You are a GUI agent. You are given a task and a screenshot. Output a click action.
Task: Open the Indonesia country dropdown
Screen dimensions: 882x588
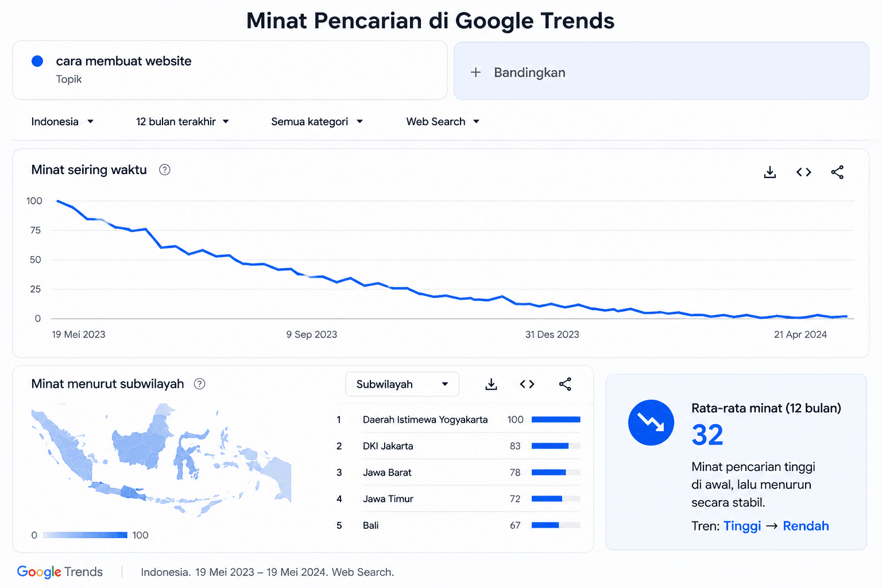click(x=63, y=122)
